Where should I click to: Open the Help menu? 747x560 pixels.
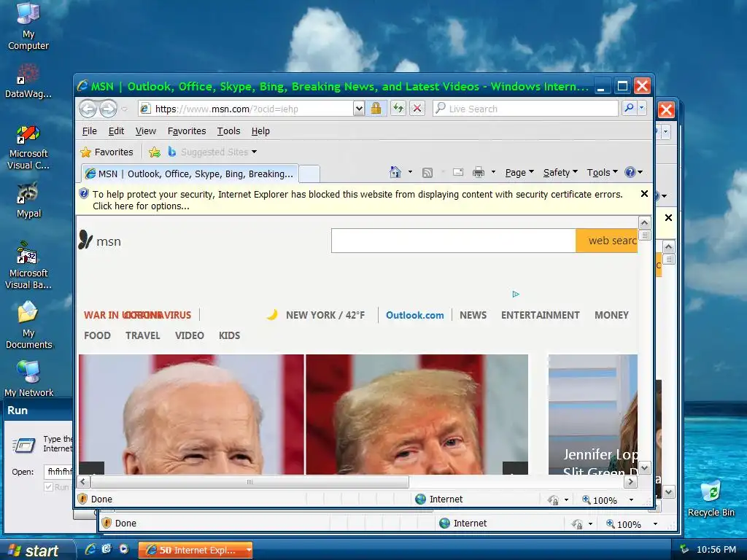coord(260,131)
